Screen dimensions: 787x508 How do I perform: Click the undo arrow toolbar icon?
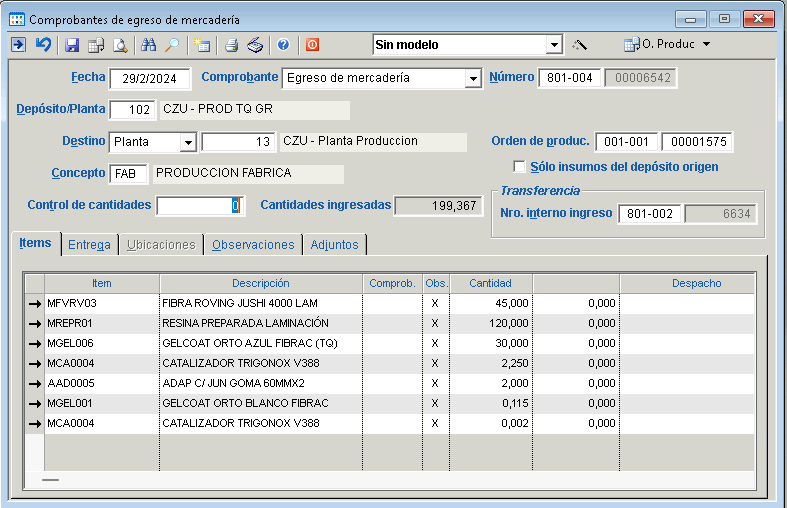click(x=43, y=45)
